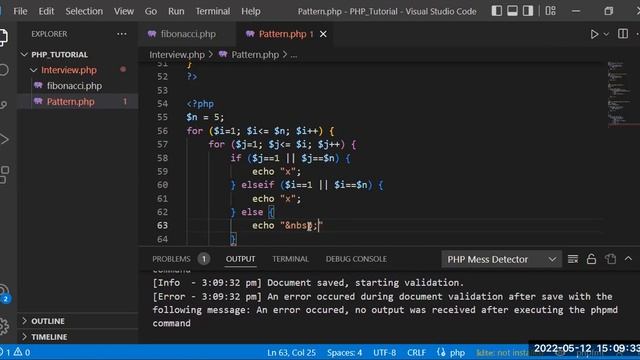Open the Source Control view icon

coord(3,105)
